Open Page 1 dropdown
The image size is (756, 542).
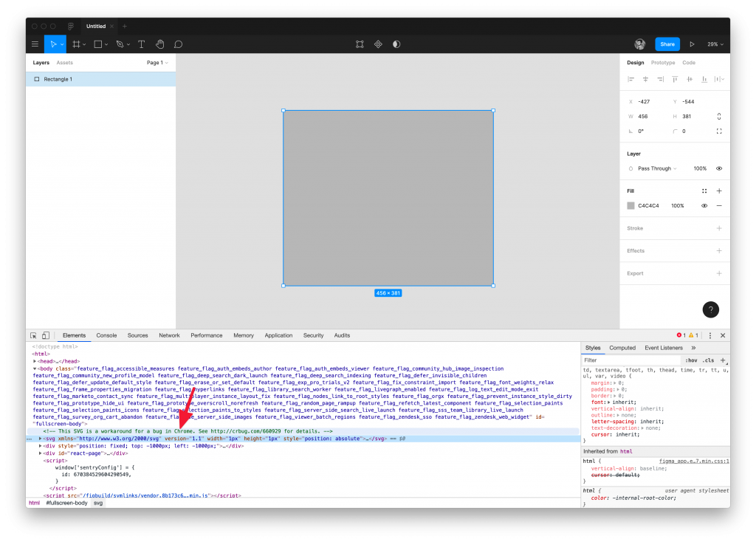point(158,63)
